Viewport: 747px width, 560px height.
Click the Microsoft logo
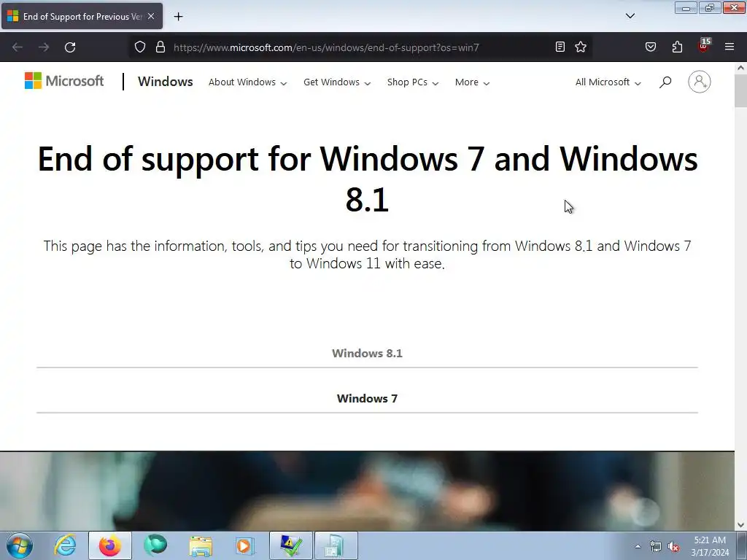(64, 81)
